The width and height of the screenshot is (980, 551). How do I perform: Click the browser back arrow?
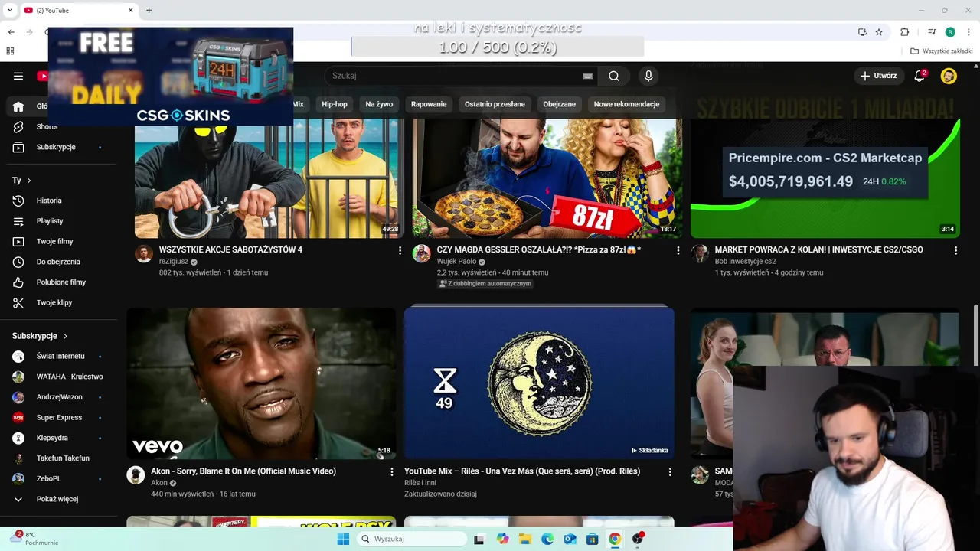(11, 32)
